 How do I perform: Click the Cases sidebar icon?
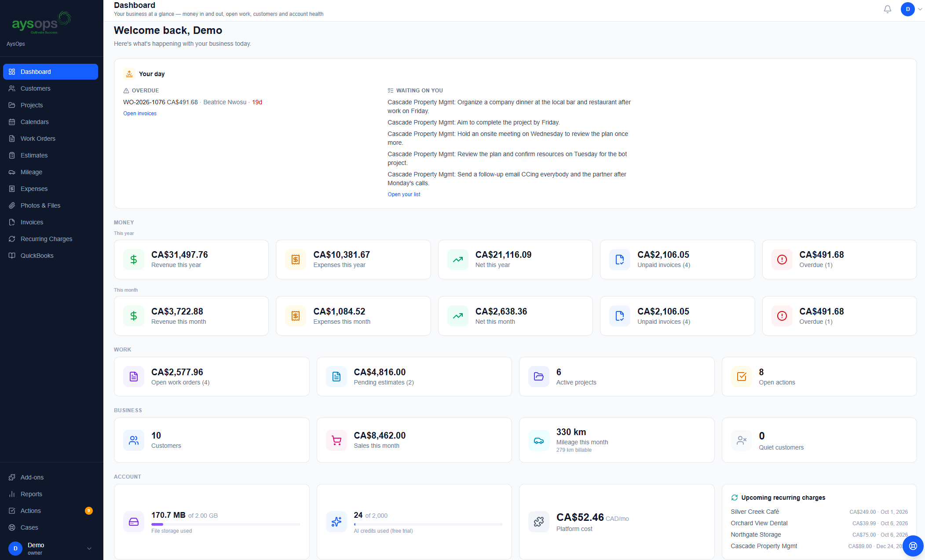tap(12, 527)
